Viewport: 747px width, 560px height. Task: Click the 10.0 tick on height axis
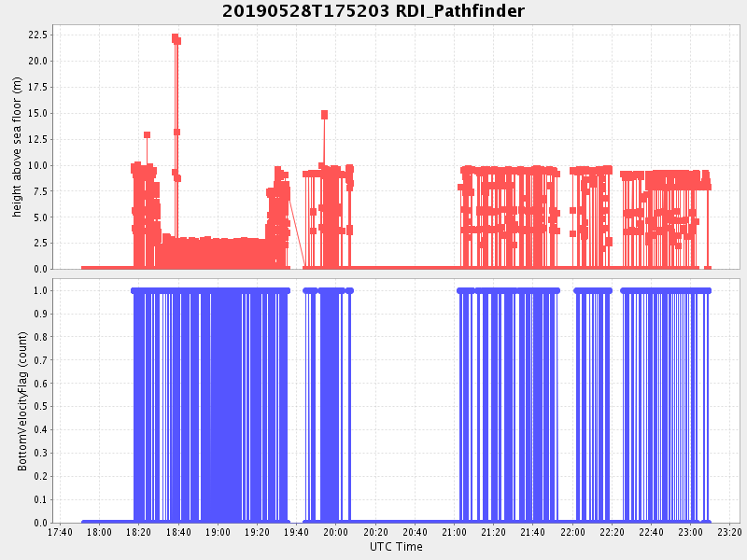pyautogui.click(x=37, y=165)
